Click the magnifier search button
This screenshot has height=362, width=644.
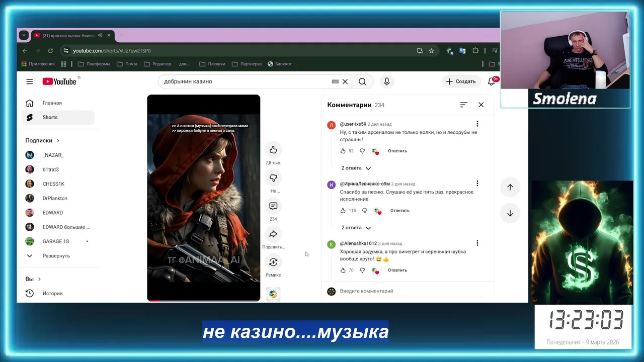(x=362, y=81)
